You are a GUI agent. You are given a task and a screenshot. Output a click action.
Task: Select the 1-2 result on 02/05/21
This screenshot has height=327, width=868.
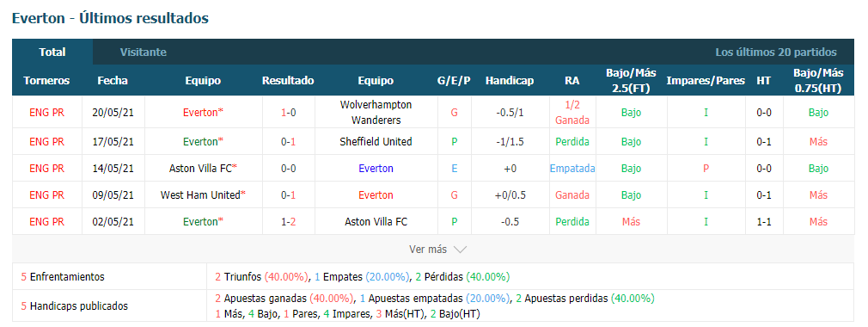tap(288, 222)
